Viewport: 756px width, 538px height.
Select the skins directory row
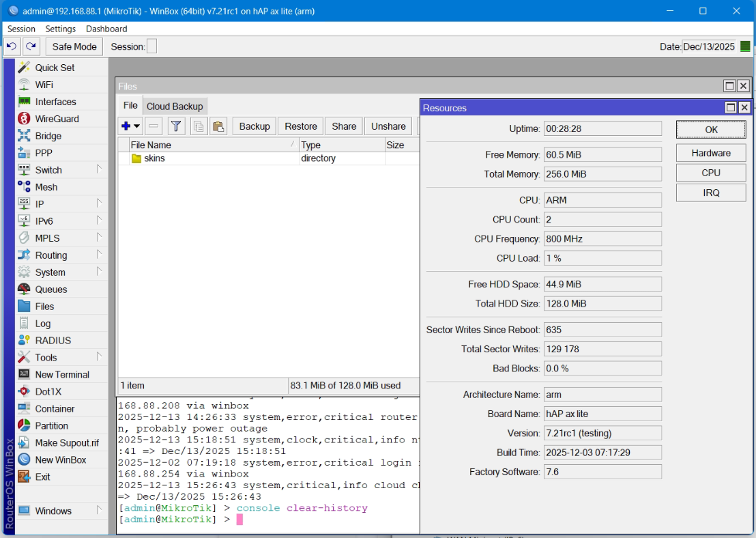click(x=269, y=158)
